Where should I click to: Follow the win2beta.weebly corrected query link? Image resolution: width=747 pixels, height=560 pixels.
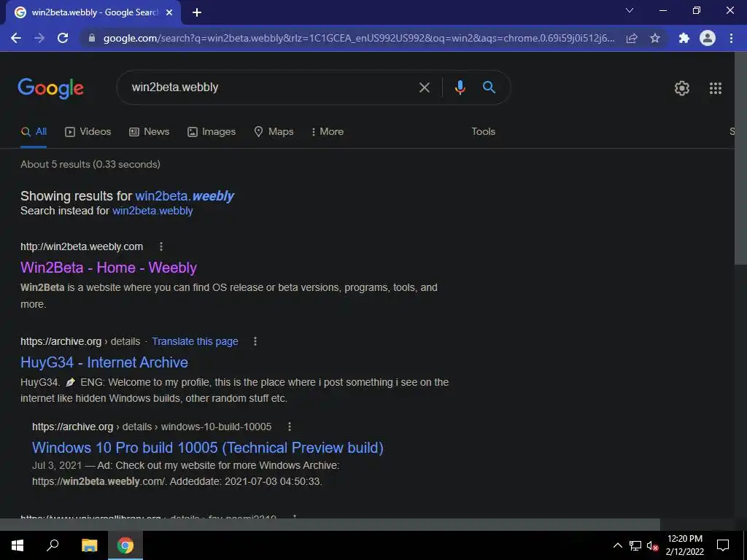click(x=185, y=196)
